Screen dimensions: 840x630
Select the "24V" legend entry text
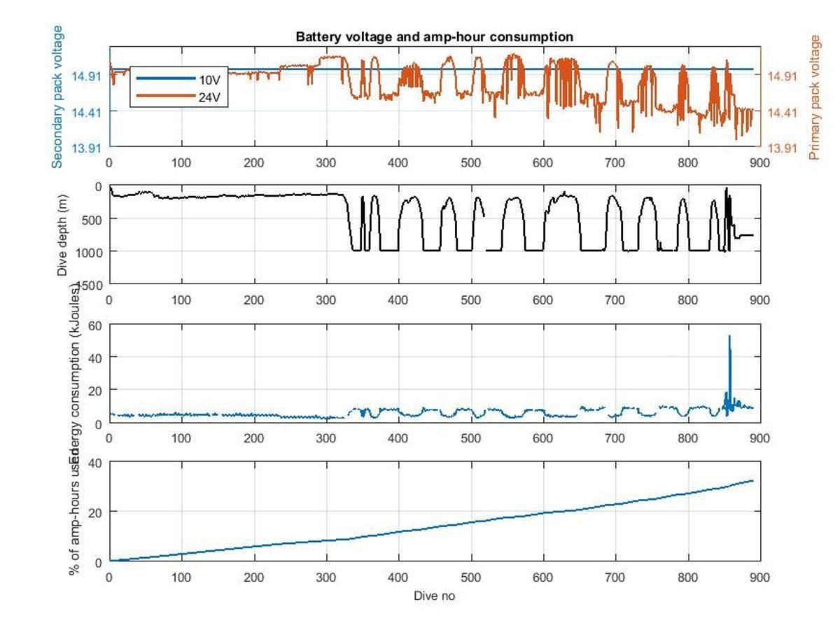(209, 97)
